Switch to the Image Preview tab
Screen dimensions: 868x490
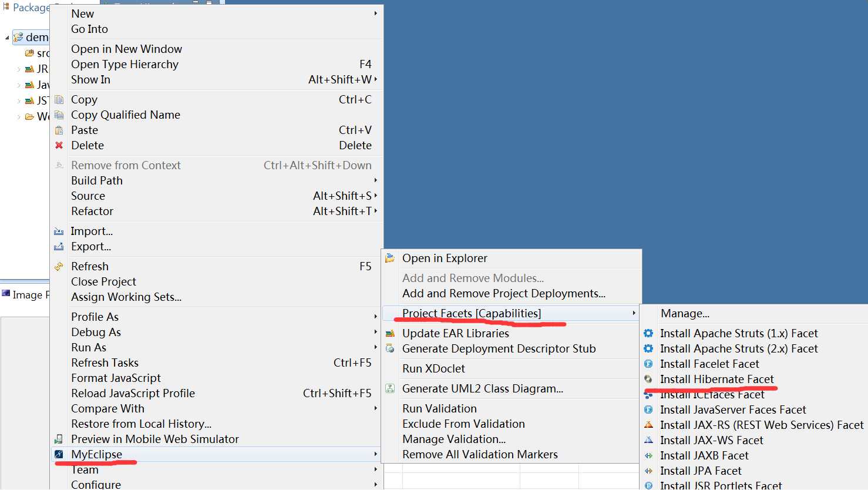(26, 294)
